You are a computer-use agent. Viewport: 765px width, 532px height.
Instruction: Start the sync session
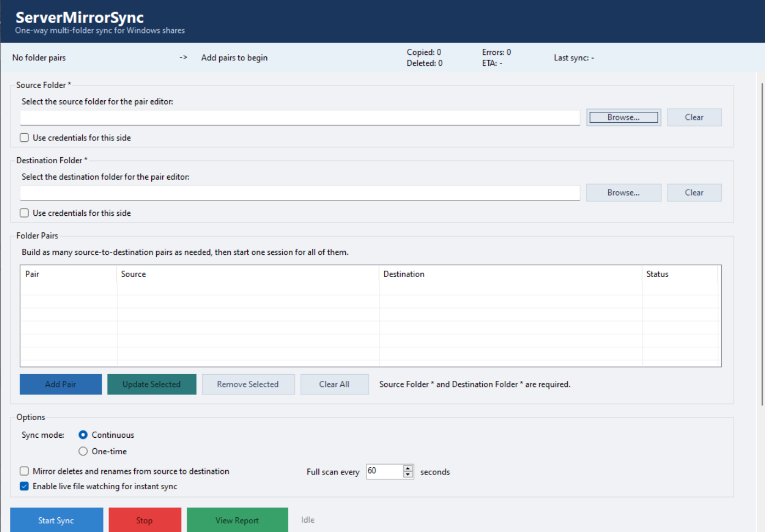(56, 520)
